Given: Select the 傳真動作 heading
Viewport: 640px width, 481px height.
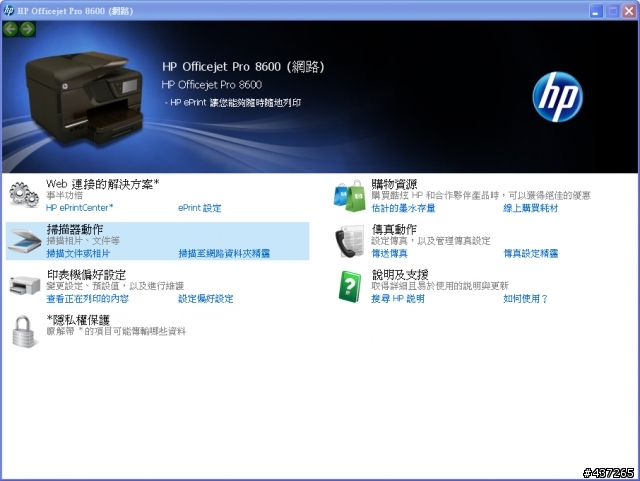Looking at the screenshot, I should click(394, 229).
